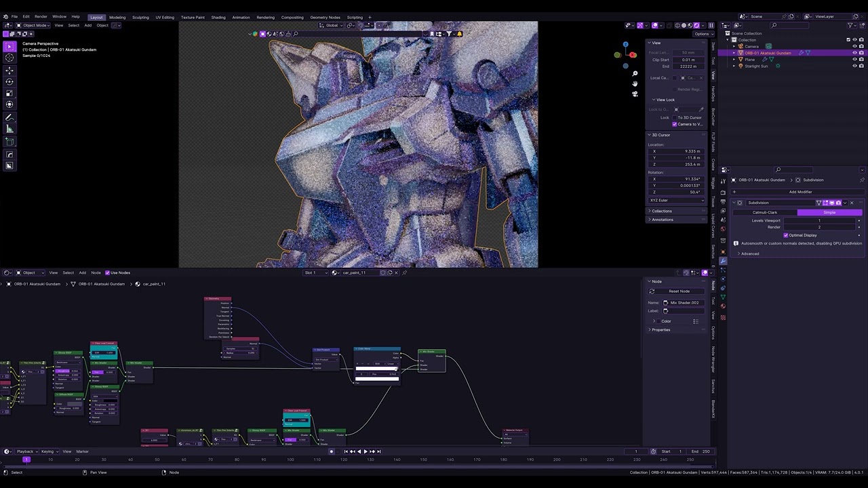Open the Global transform orientation dropdown

(x=332, y=25)
